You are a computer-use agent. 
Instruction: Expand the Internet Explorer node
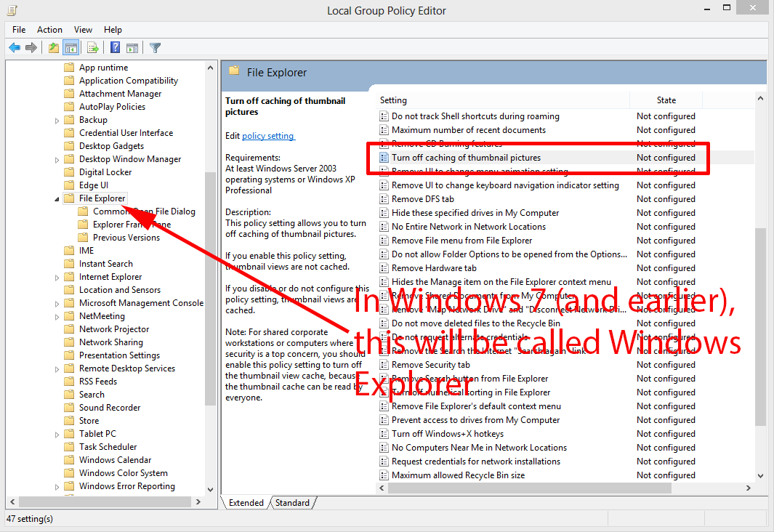57,278
